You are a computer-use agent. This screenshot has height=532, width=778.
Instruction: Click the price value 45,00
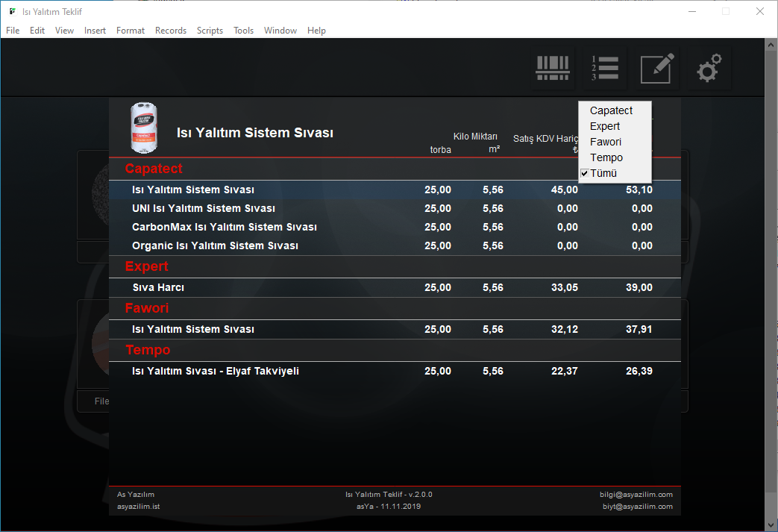click(565, 190)
